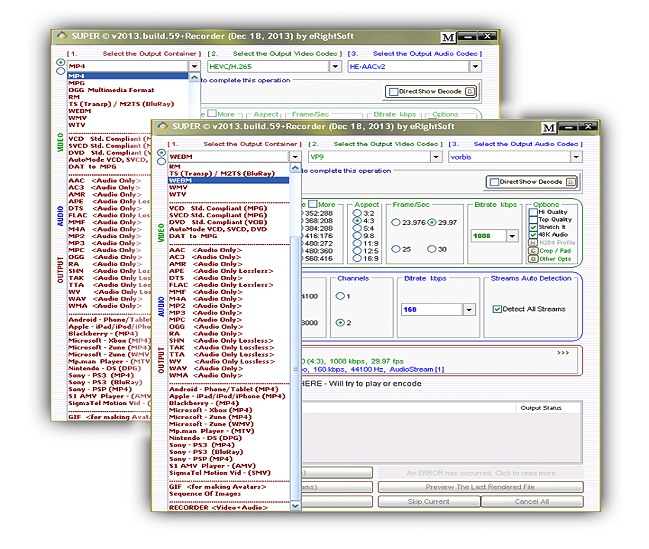The height and width of the screenshot is (549, 649).
Task: Click the Cancel All button
Action: (532, 501)
